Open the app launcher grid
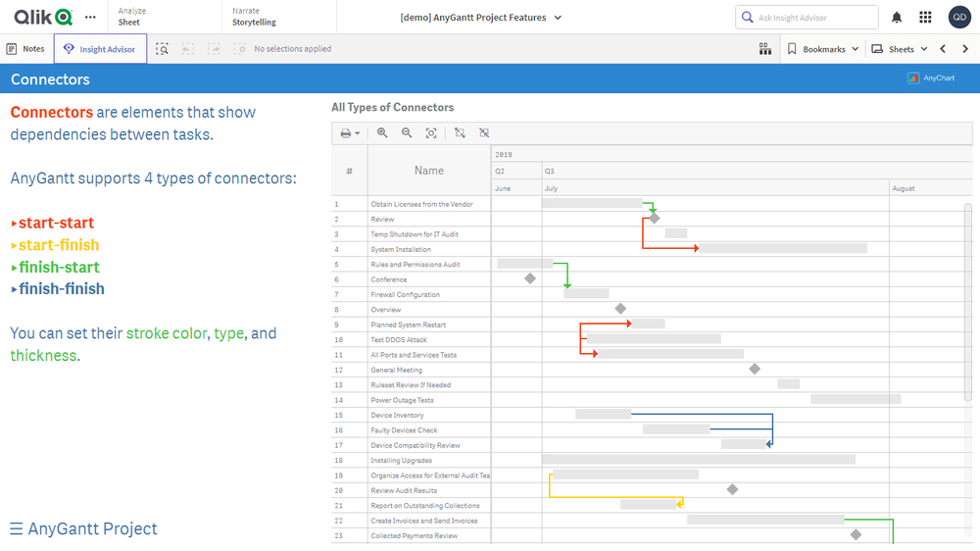 point(925,18)
